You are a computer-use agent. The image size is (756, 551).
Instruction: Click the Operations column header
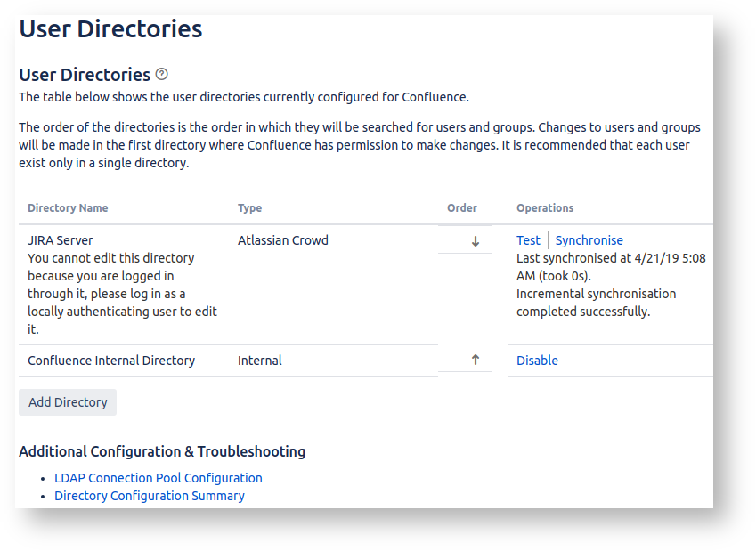pyautogui.click(x=545, y=208)
